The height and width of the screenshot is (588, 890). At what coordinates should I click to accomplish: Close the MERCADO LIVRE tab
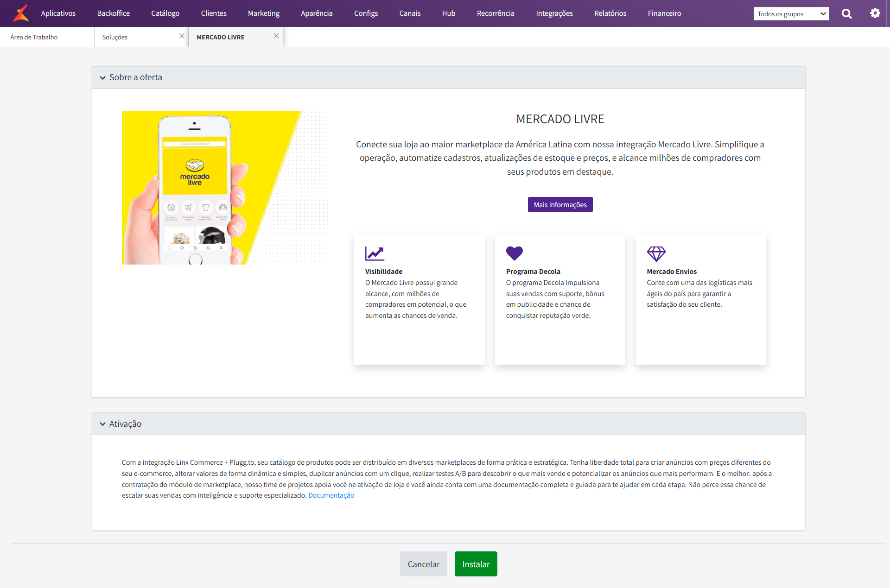click(x=276, y=36)
